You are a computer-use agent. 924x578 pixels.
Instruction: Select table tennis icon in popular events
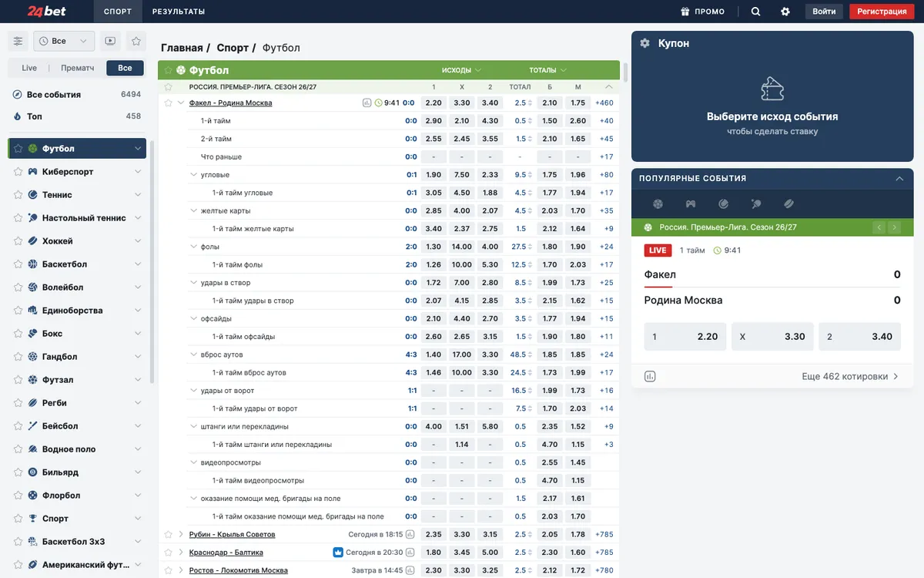pyautogui.click(x=756, y=204)
